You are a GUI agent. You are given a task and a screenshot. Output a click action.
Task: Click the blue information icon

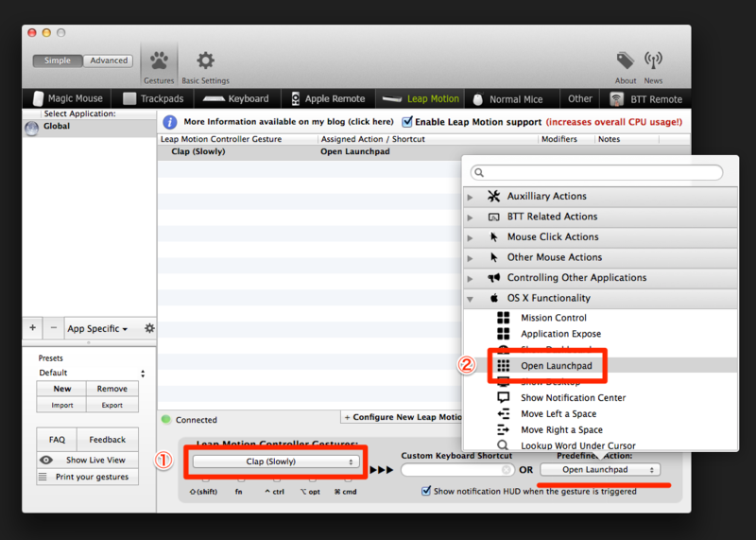tap(170, 122)
